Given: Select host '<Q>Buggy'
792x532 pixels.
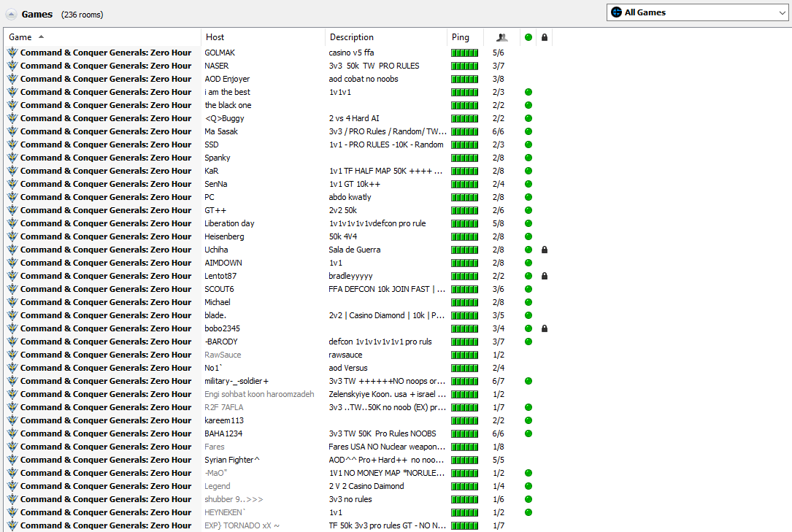Looking at the screenshot, I should pyautogui.click(x=224, y=118).
